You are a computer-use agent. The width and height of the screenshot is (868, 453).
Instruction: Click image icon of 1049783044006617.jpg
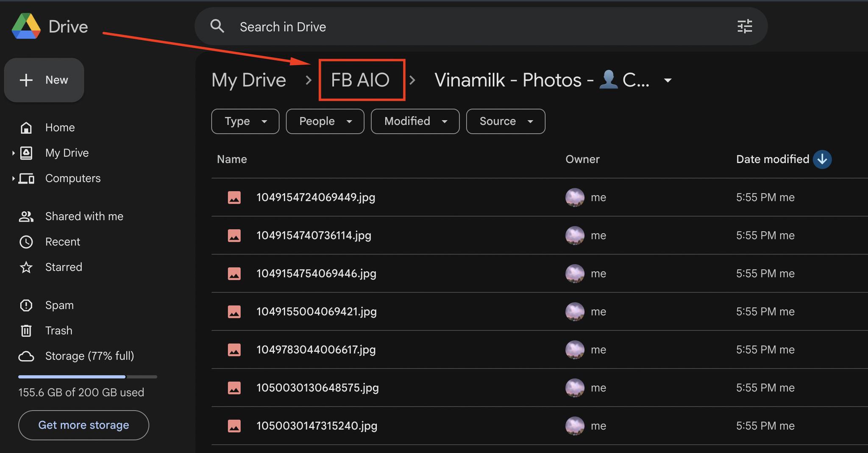point(234,350)
